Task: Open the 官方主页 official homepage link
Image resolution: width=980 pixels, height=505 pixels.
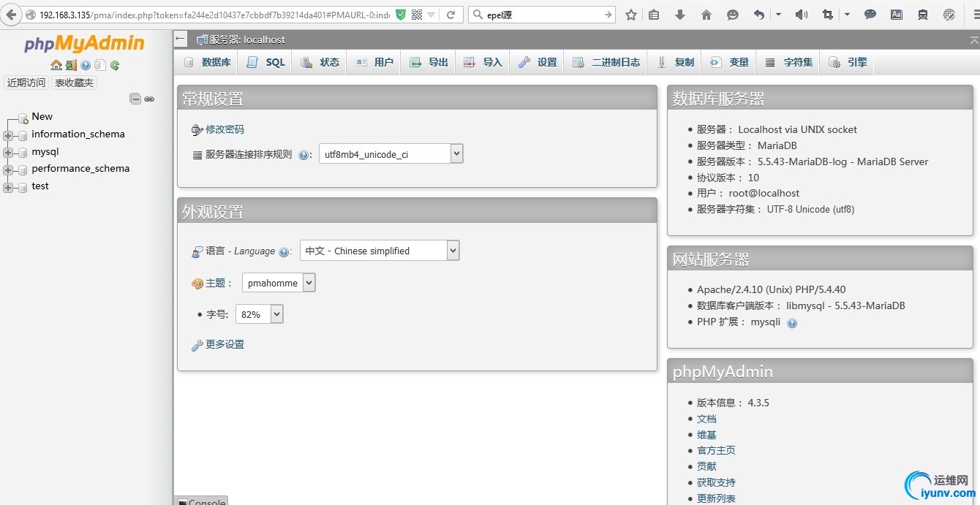Action: tap(716, 450)
